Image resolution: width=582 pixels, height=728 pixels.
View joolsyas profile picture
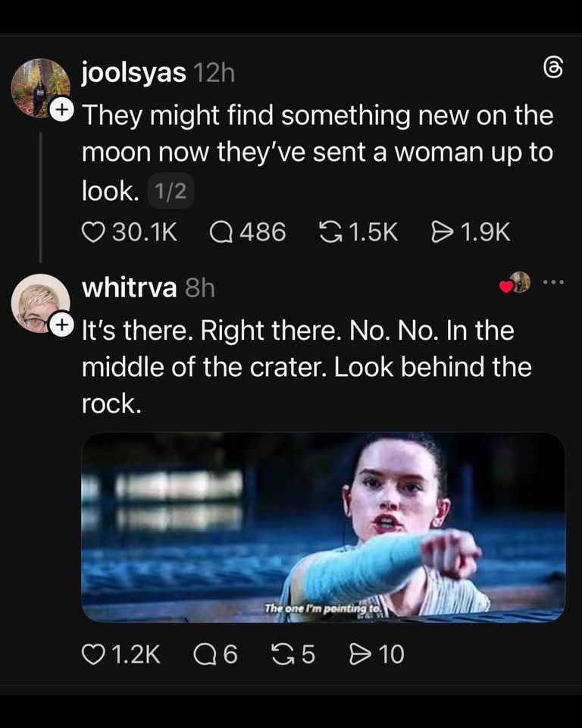pyautogui.click(x=40, y=87)
